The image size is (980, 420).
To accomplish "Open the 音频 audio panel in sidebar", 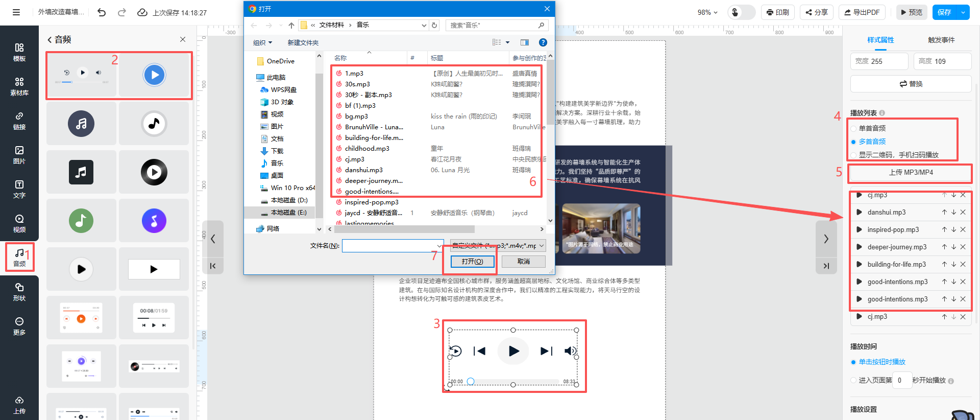I will (x=19, y=257).
